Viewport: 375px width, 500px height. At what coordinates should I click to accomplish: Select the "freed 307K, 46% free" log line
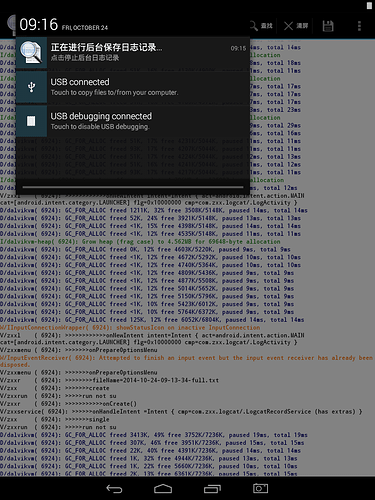click(152, 443)
